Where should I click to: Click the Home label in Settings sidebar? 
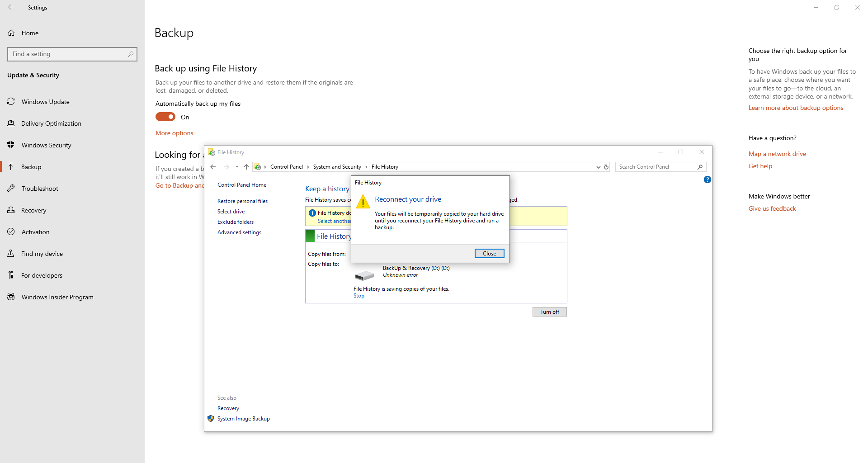pos(30,33)
